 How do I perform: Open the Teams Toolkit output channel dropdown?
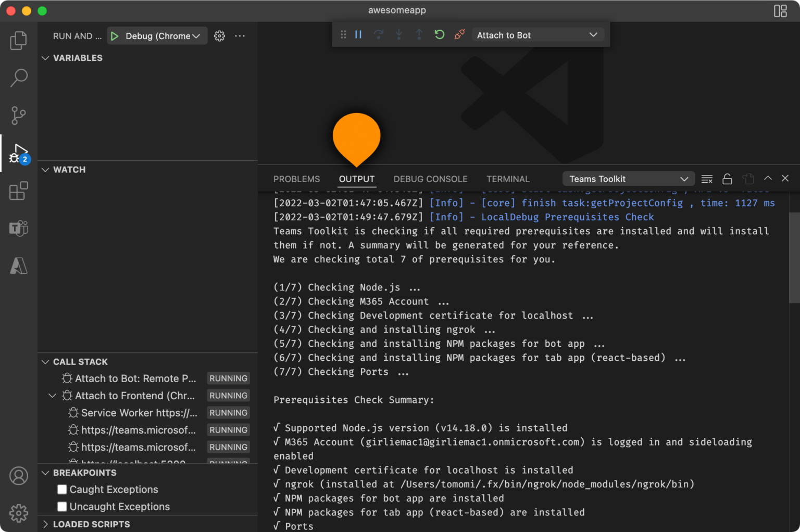pos(628,179)
